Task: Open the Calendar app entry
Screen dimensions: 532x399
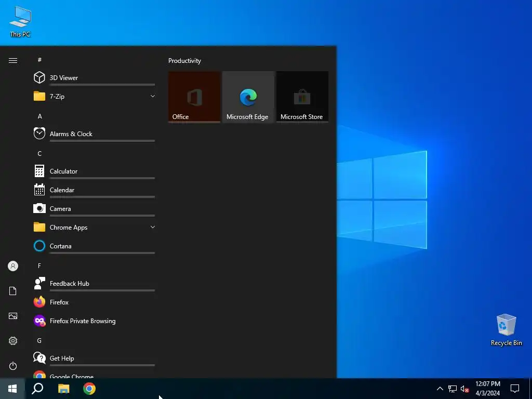Action: 95,190
